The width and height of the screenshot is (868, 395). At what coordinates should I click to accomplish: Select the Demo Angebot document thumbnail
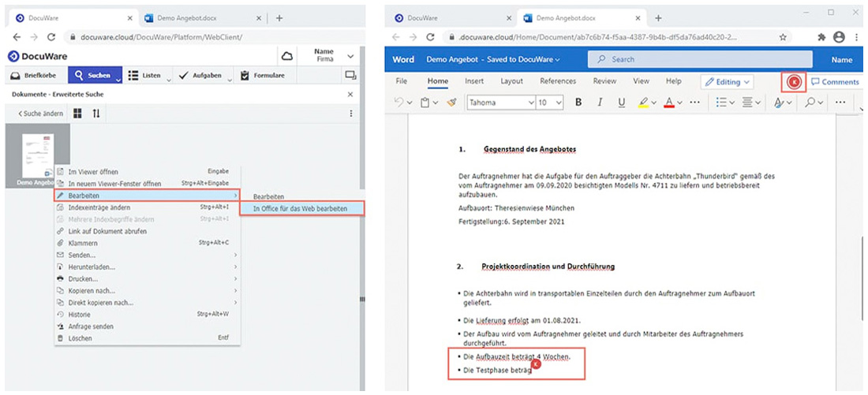click(38, 156)
